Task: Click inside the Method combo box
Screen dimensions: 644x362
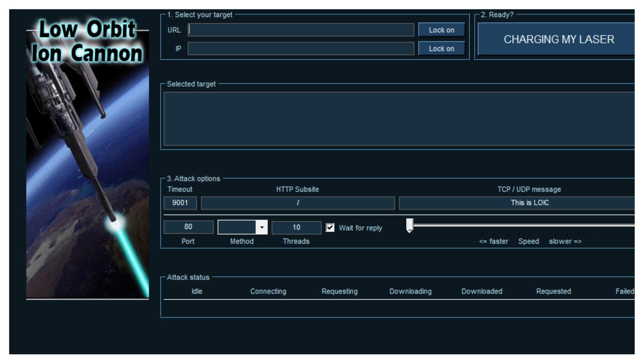Action: 237,228
